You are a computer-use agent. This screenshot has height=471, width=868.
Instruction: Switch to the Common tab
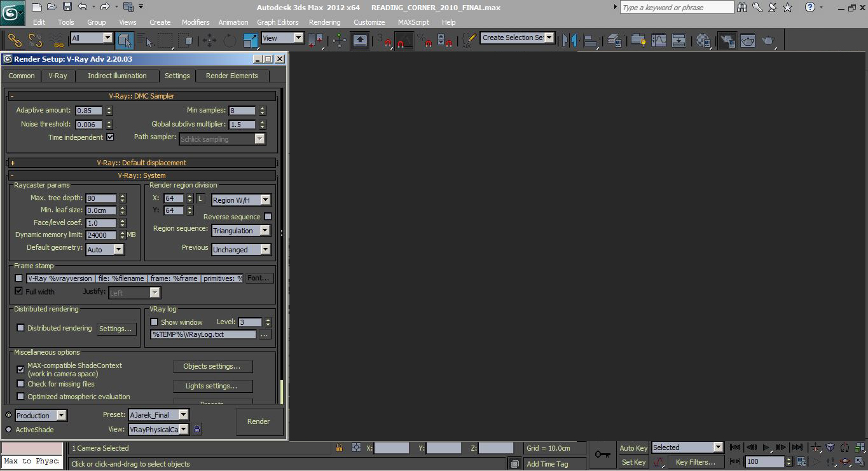click(22, 76)
